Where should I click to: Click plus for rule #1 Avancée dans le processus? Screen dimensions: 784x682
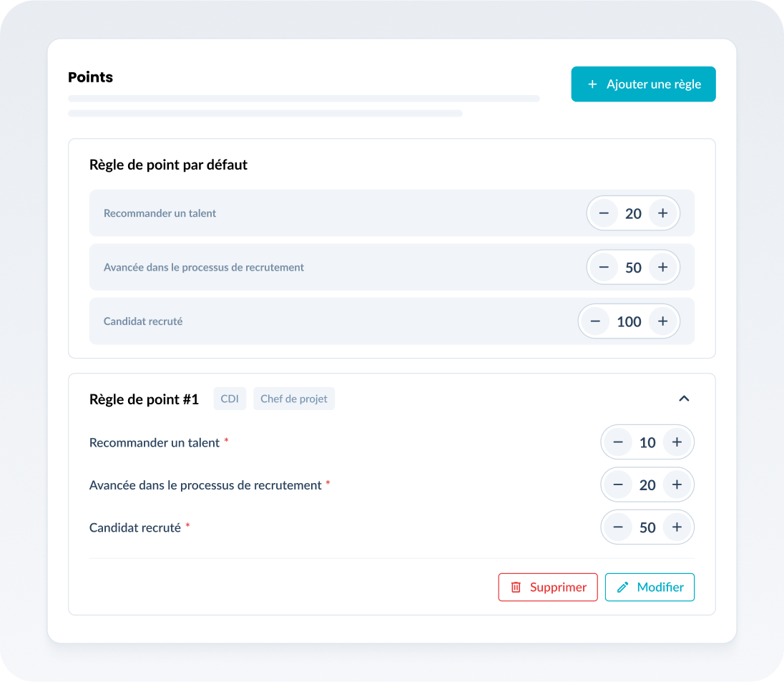coord(677,485)
